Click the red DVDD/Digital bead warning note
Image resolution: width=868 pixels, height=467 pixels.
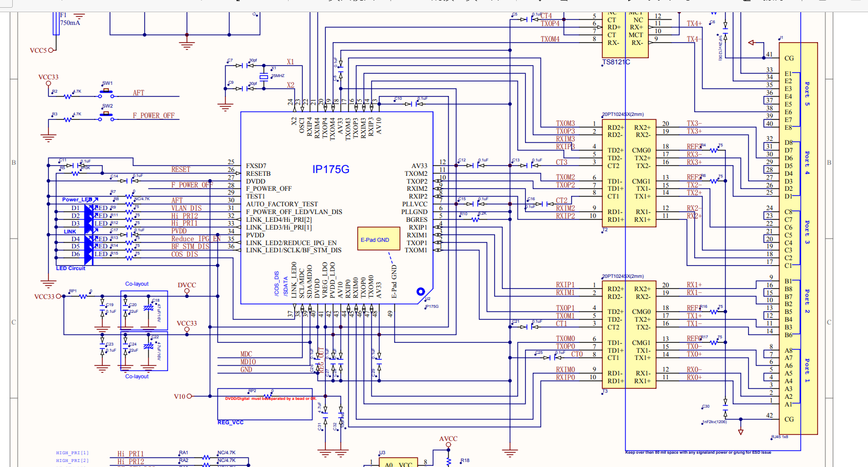[270, 399]
